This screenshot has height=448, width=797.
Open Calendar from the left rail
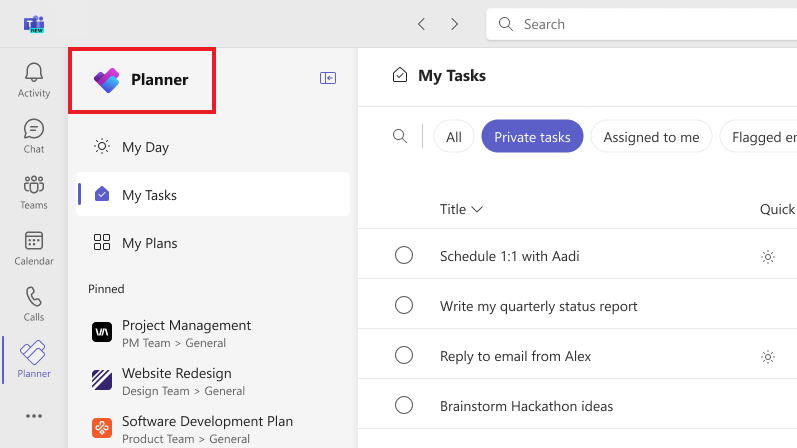tap(34, 248)
